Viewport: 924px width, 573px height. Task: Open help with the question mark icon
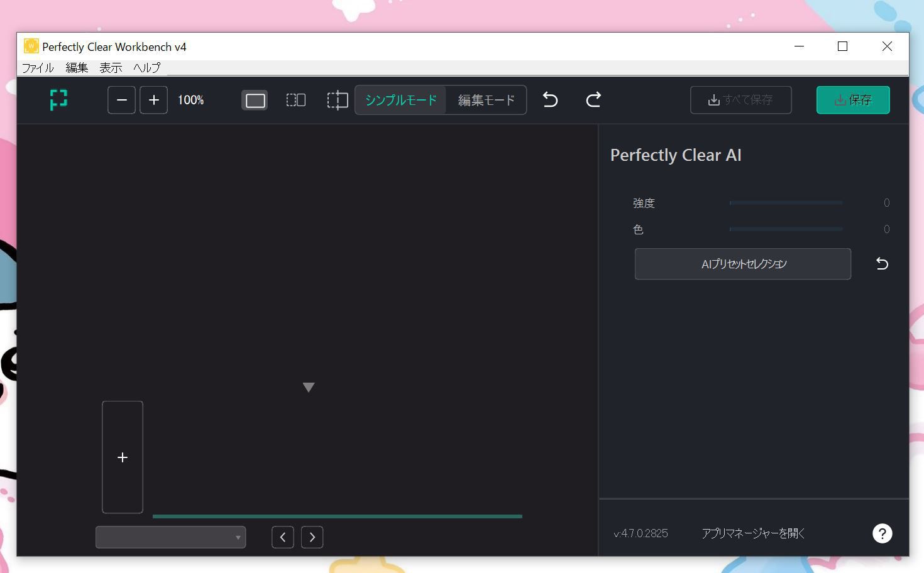coord(882,533)
